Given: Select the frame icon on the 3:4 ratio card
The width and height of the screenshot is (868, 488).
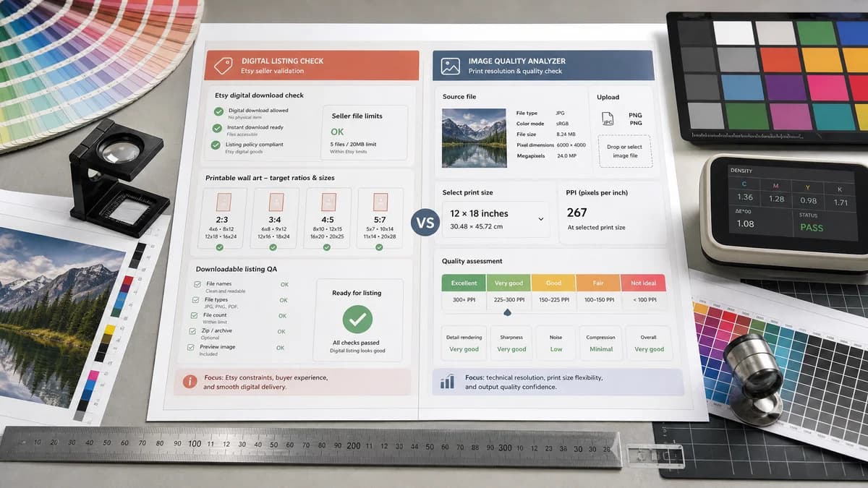Looking at the screenshot, I should (276, 202).
